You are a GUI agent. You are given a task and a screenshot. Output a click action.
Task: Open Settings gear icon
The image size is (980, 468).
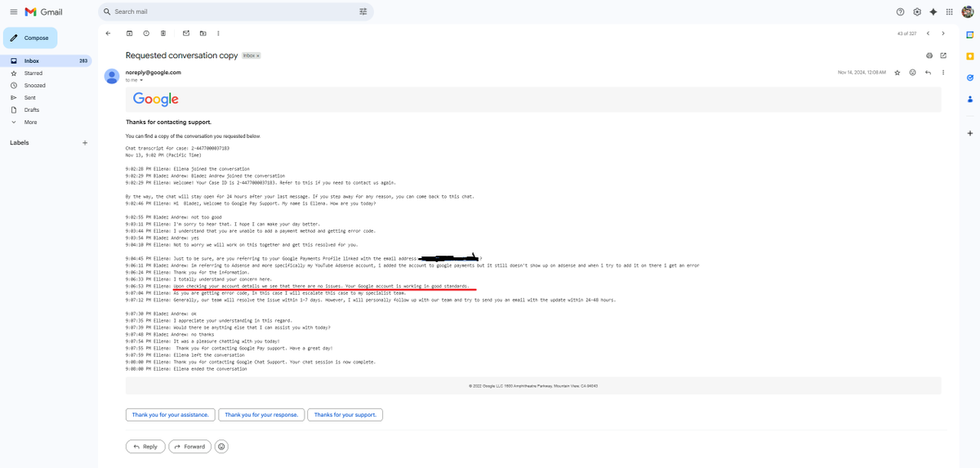point(917,12)
